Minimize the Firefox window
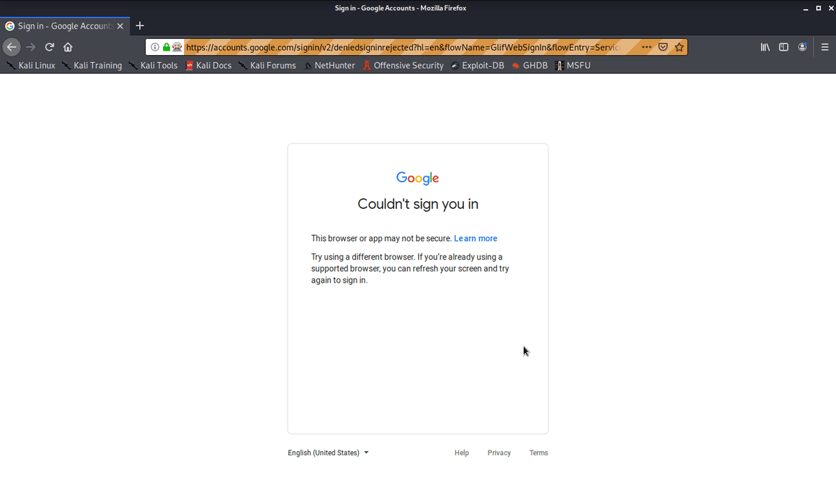Viewport: 836px width, 504px height. (x=807, y=8)
